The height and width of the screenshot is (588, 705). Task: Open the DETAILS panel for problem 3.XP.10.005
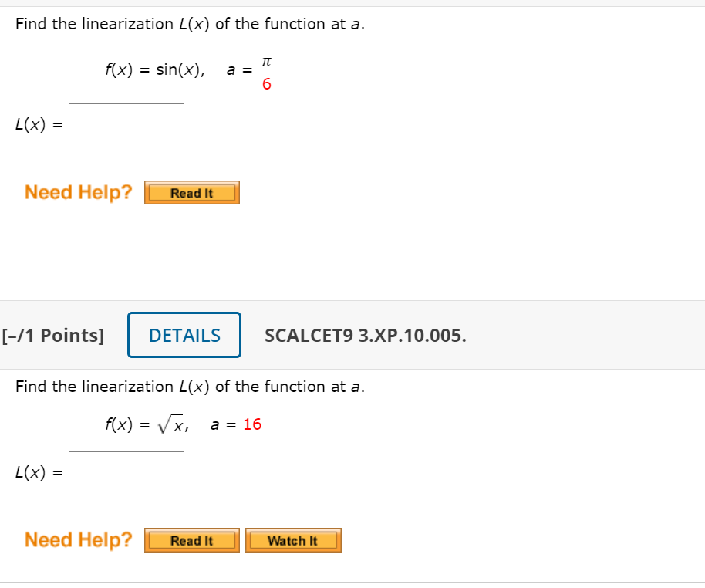pos(184,335)
